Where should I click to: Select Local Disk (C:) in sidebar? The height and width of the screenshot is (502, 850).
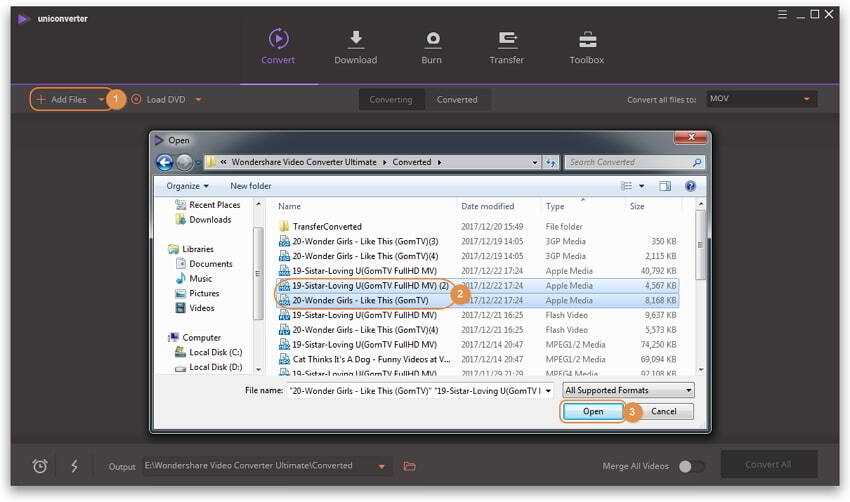[x=215, y=352]
